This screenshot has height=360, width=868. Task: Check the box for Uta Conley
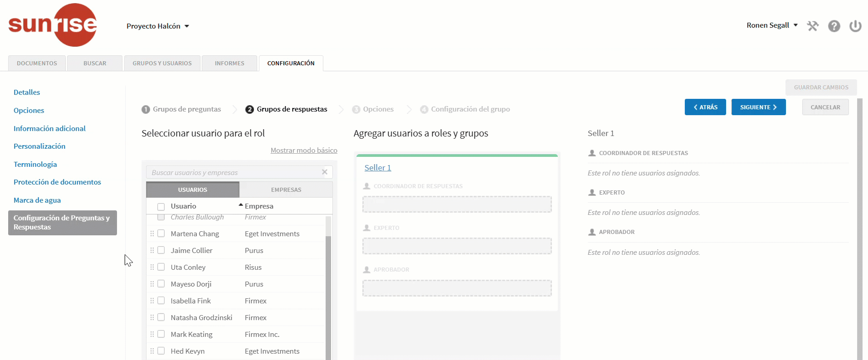coord(161,267)
